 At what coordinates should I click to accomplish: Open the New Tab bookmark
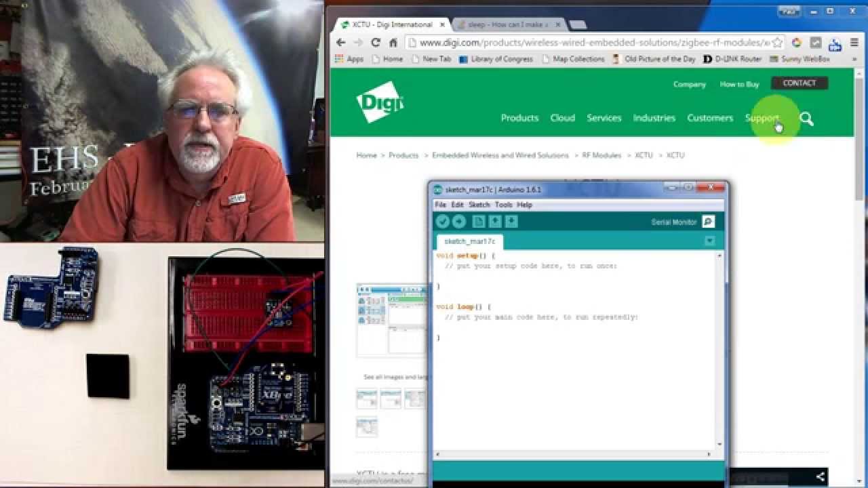click(x=431, y=59)
